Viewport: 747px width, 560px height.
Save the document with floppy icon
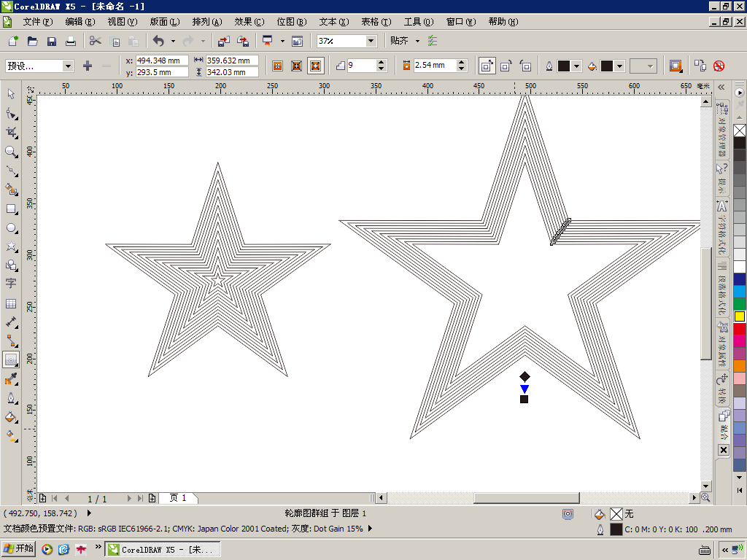[52, 41]
